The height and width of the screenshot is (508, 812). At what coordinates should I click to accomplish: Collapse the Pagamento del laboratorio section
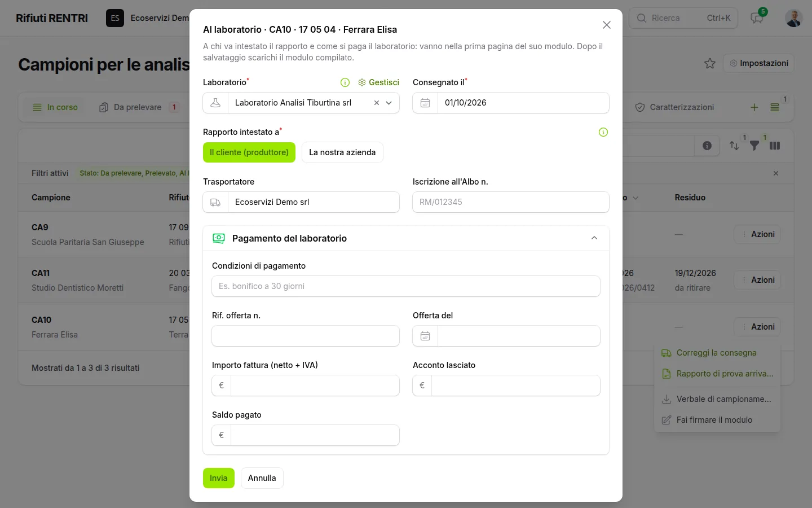pyautogui.click(x=594, y=238)
